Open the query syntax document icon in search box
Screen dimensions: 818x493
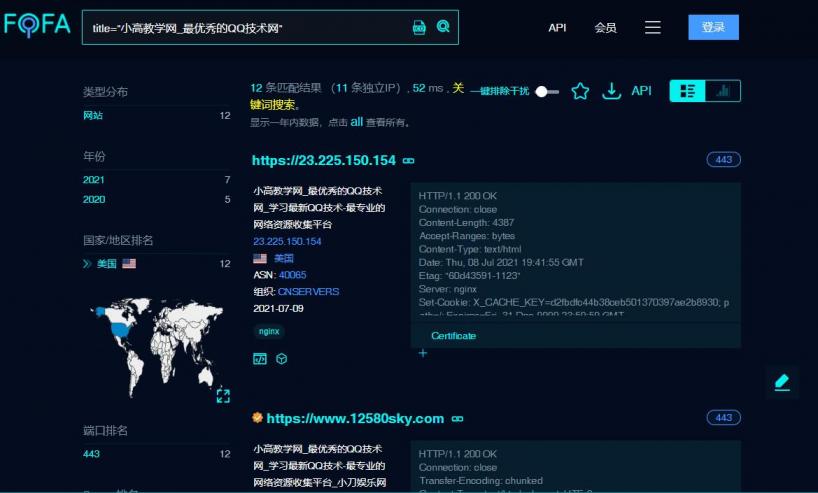[x=419, y=27]
